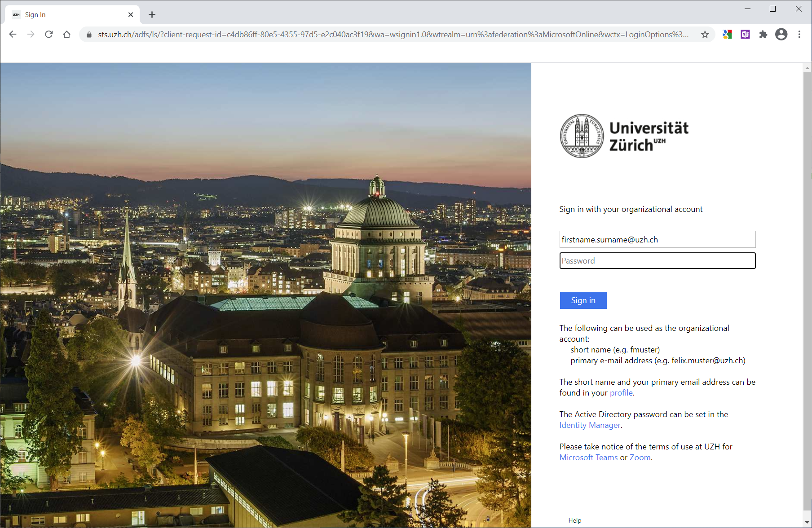Image resolution: width=812 pixels, height=528 pixels.
Task: Open the Extensions puzzle icon
Action: click(763, 35)
